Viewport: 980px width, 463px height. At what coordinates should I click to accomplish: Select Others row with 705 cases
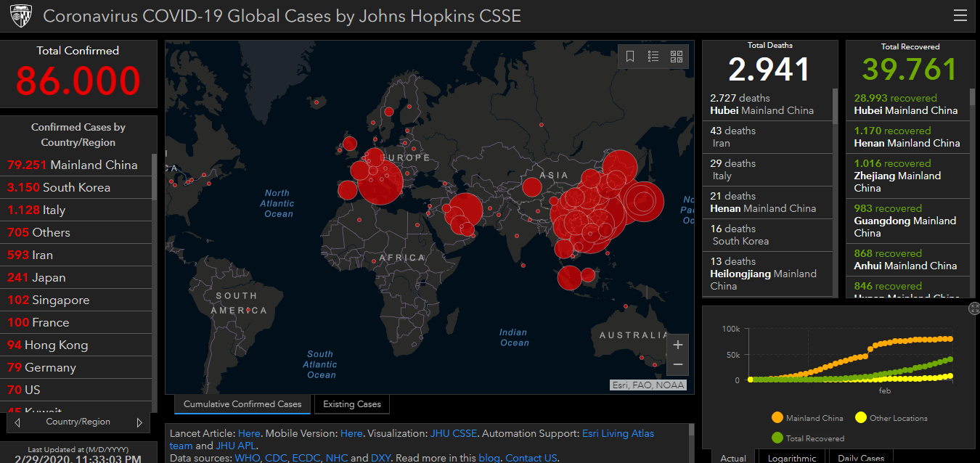(76, 232)
